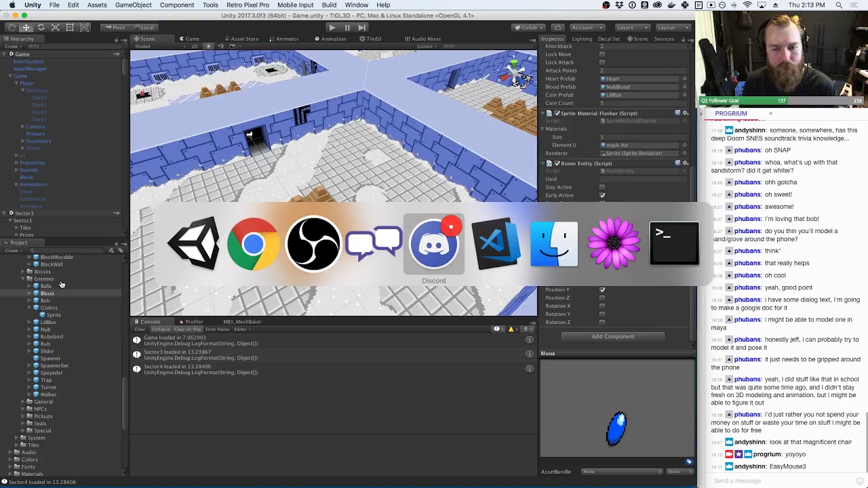Toggle Pivot handle position button

[x=115, y=28]
